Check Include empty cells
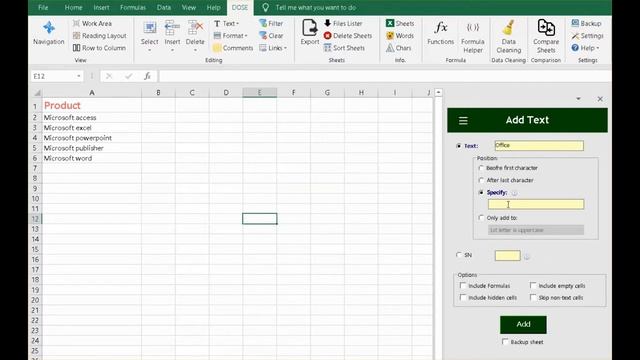This screenshot has height=360, width=640. pos(533,285)
